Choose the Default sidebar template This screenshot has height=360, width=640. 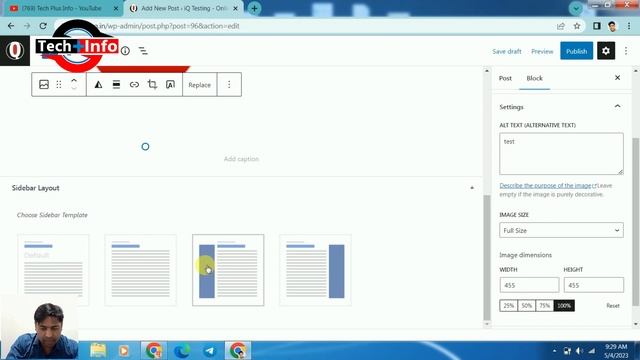pos(53,270)
